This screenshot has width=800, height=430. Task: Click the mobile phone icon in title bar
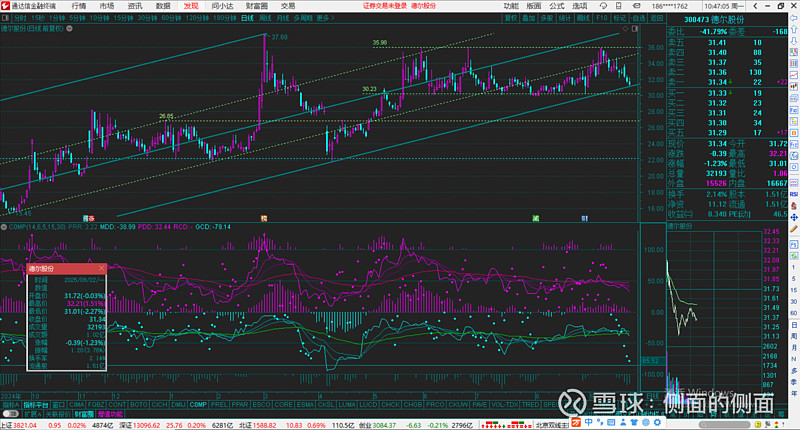pos(618,6)
